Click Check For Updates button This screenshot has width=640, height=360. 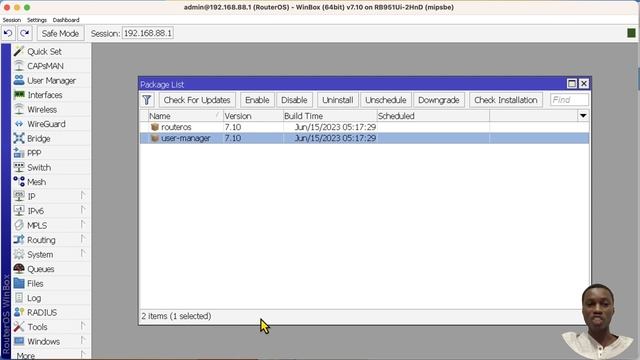click(x=197, y=100)
